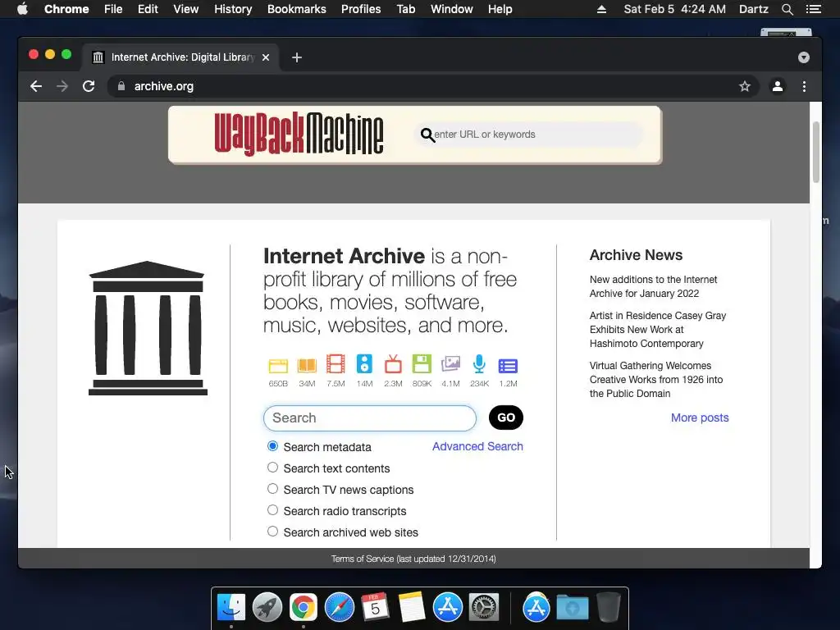
Task: Click the Wayback Machine logo
Action: click(299, 134)
